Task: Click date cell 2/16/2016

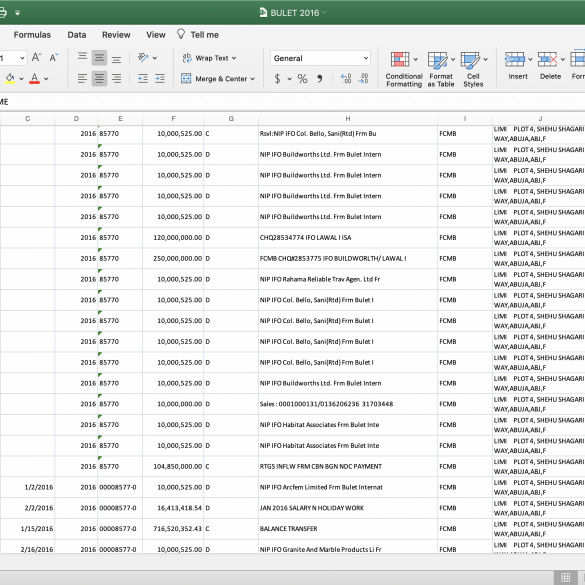Action: click(x=28, y=547)
